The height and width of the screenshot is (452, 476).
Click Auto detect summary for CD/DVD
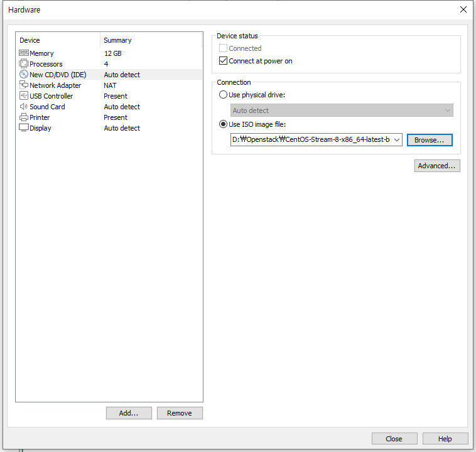122,75
